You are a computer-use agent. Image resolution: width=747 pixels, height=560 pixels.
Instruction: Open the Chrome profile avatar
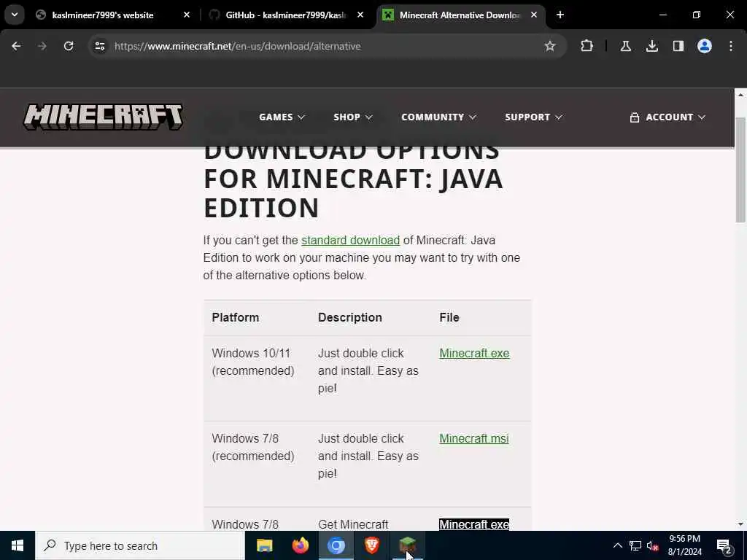point(705,46)
